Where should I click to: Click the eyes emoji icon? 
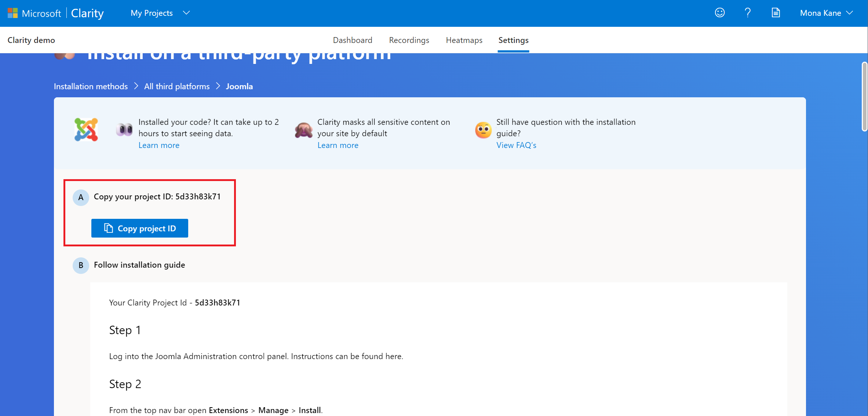[x=124, y=129]
